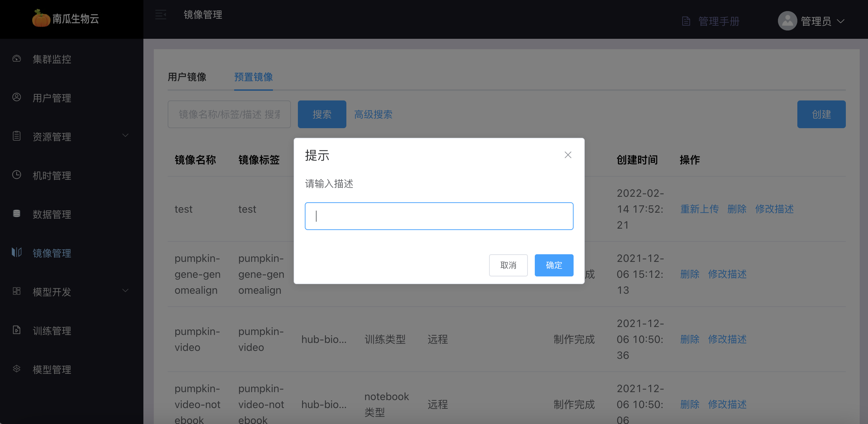Click 远程 cell in pumpkin-video row

[x=437, y=339]
